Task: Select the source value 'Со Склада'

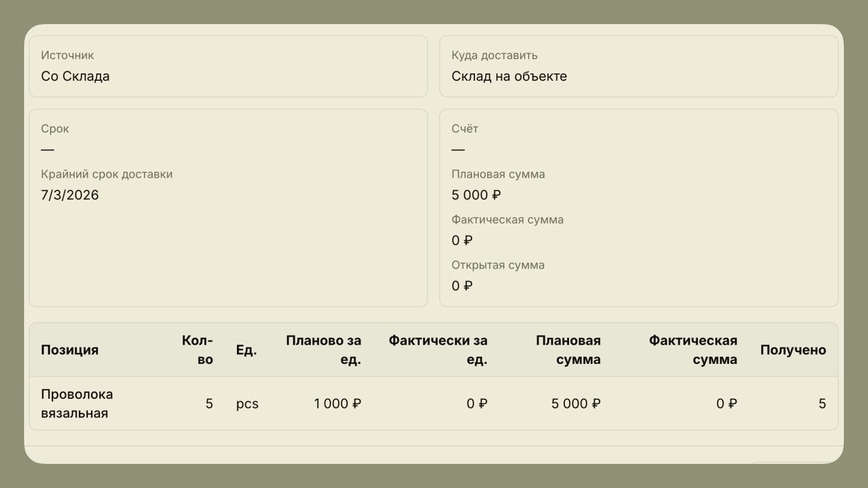Action: (75, 77)
